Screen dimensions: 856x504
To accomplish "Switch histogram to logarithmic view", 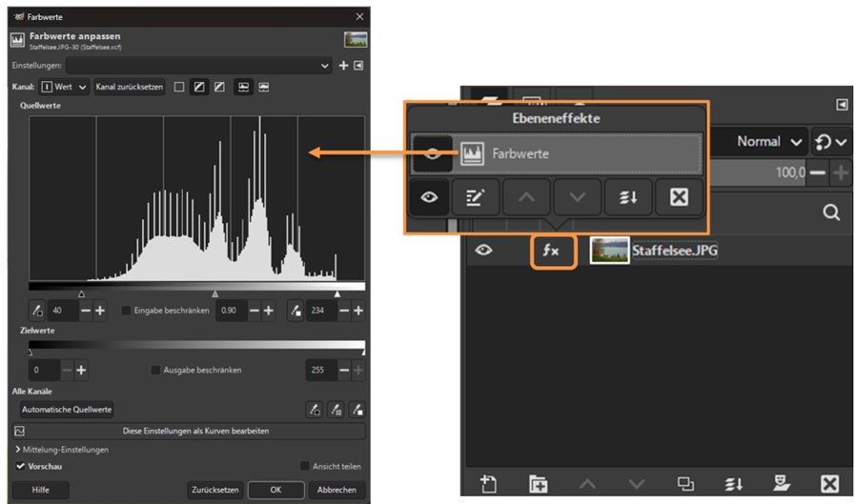I will (263, 87).
